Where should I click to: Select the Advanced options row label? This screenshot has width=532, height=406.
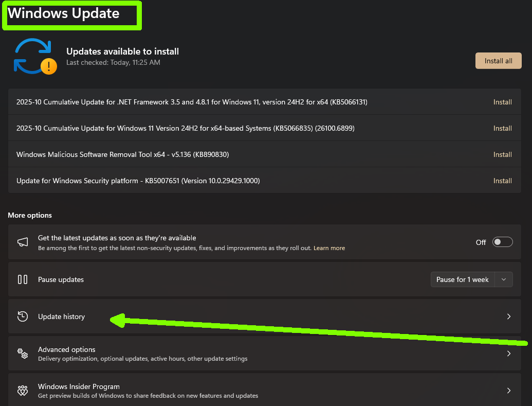coord(66,349)
